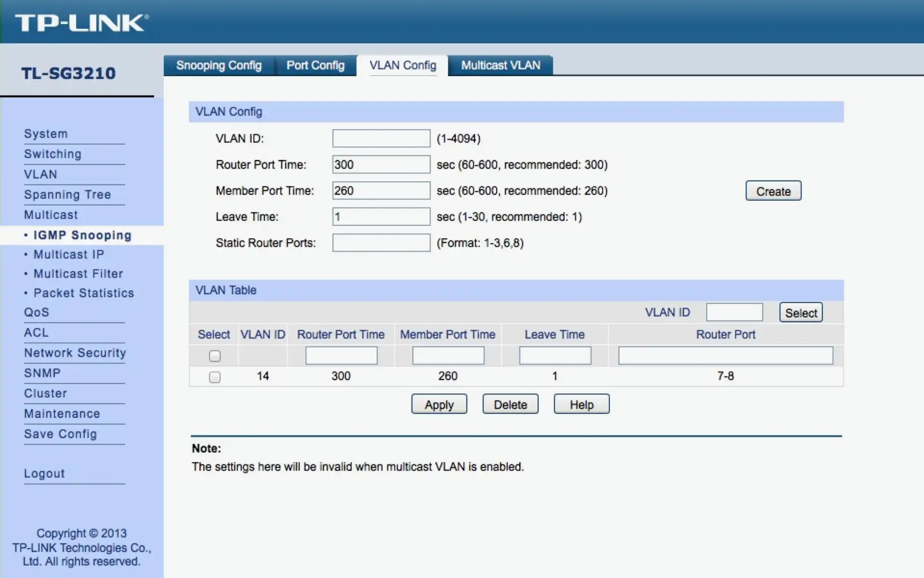Open Packet Statistics submenu item
Image resolution: width=924 pixels, height=578 pixels.
[x=83, y=293]
